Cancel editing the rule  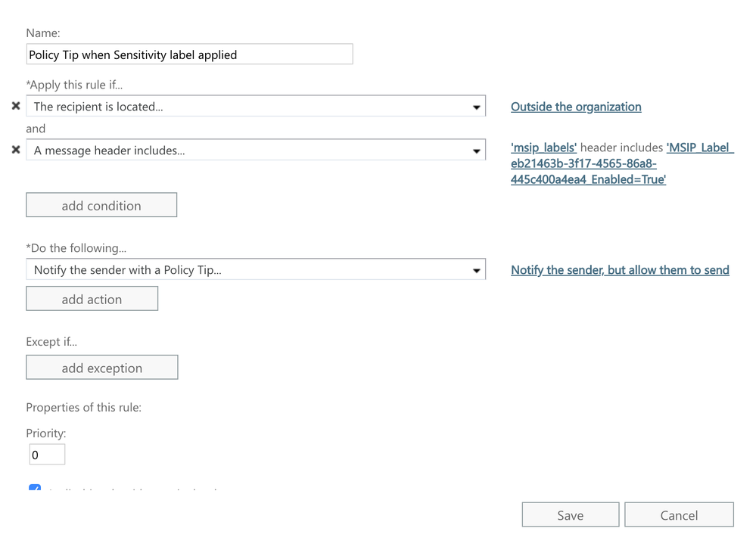point(679,515)
